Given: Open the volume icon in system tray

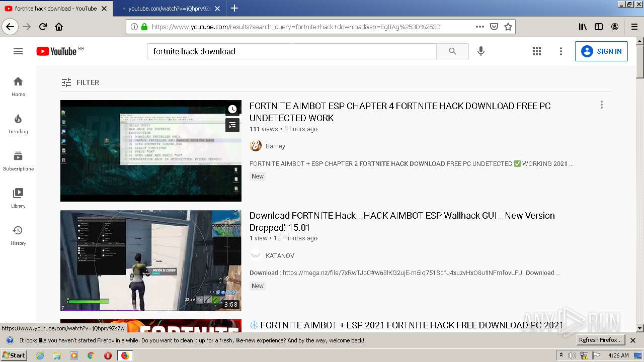Looking at the screenshot, I should point(573,355).
